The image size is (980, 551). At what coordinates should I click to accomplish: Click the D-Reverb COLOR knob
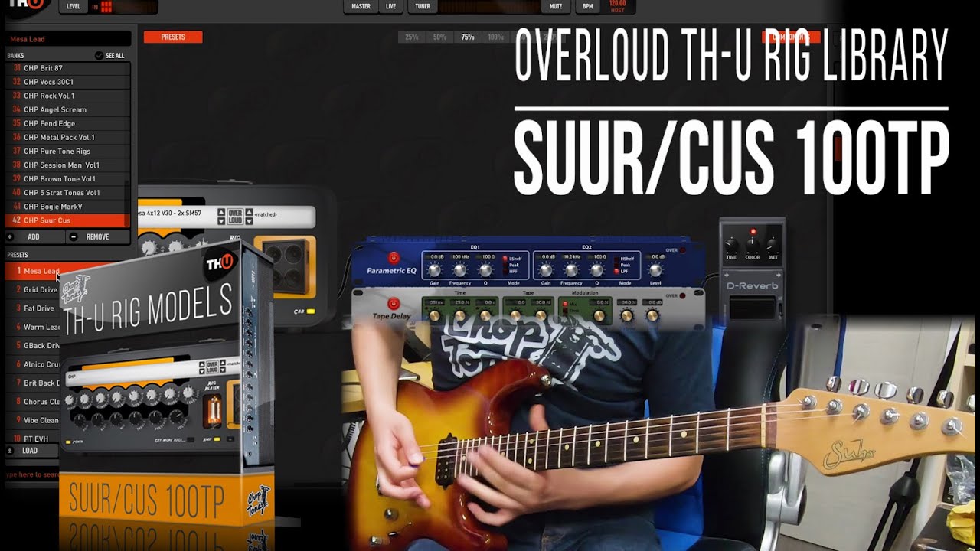pyautogui.click(x=753, y=245)
